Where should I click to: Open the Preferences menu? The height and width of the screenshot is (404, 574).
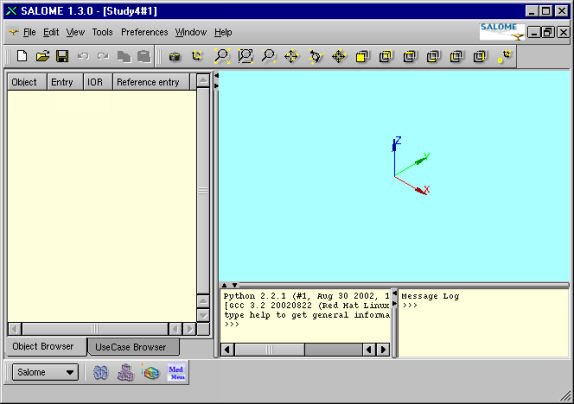[x=144, y=32]
